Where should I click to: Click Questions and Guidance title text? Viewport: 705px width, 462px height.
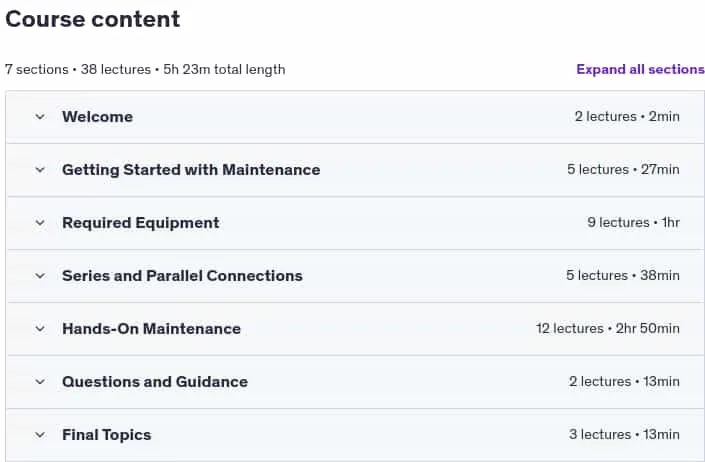[155, 382]
